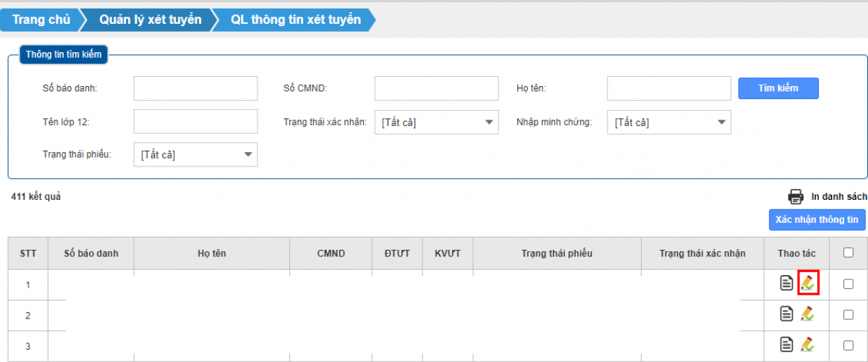Navigate to Quản lý xét tuyển breadcrumb
This screenshot has width=868, height=362.
pyautogui.click(x=150, y=20)
